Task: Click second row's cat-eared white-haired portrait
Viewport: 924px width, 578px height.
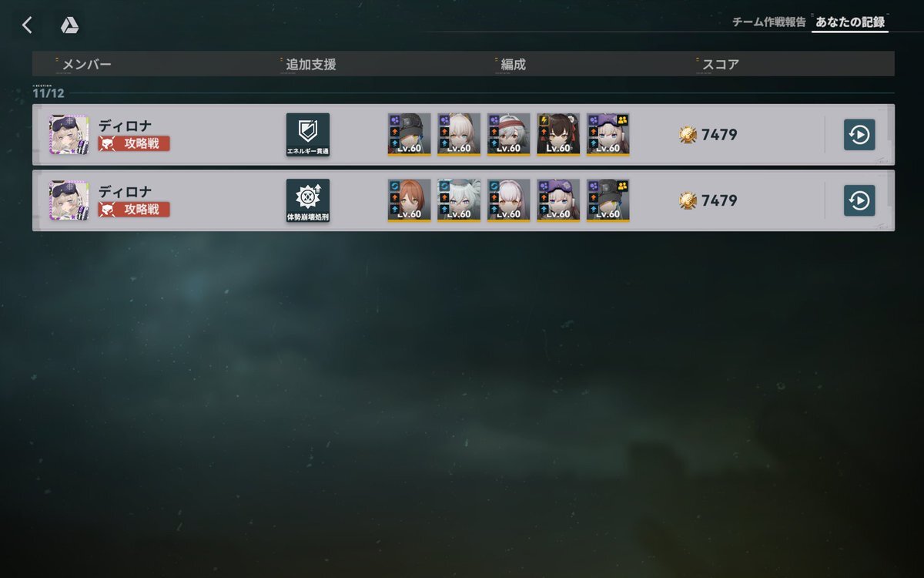Action: click(x=459, y=201)
